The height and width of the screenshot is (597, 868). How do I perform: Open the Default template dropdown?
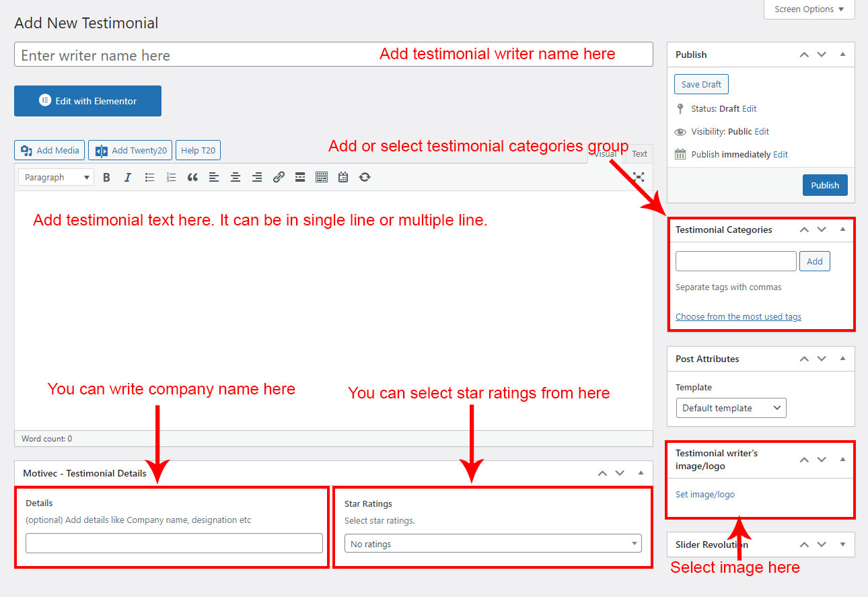click(731, 408)
